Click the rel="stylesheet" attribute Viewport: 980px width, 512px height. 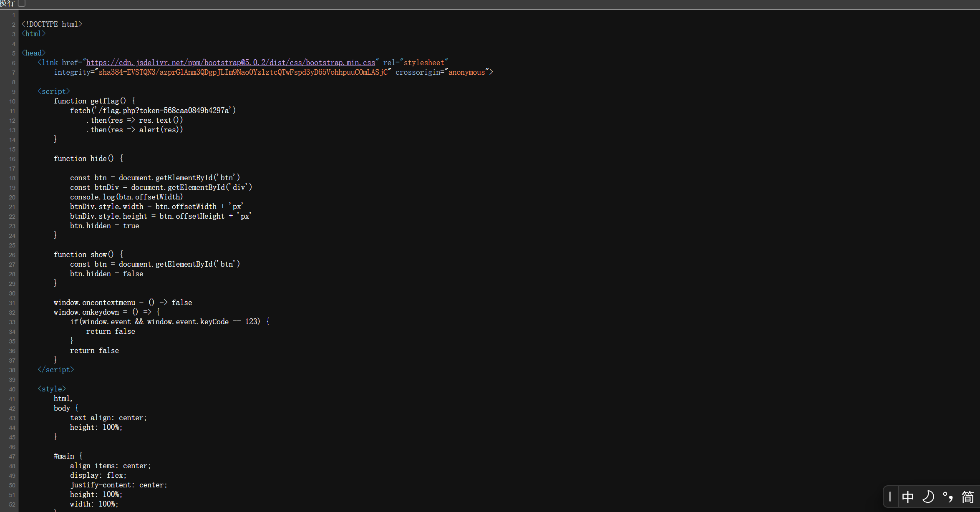click(416, 63)
